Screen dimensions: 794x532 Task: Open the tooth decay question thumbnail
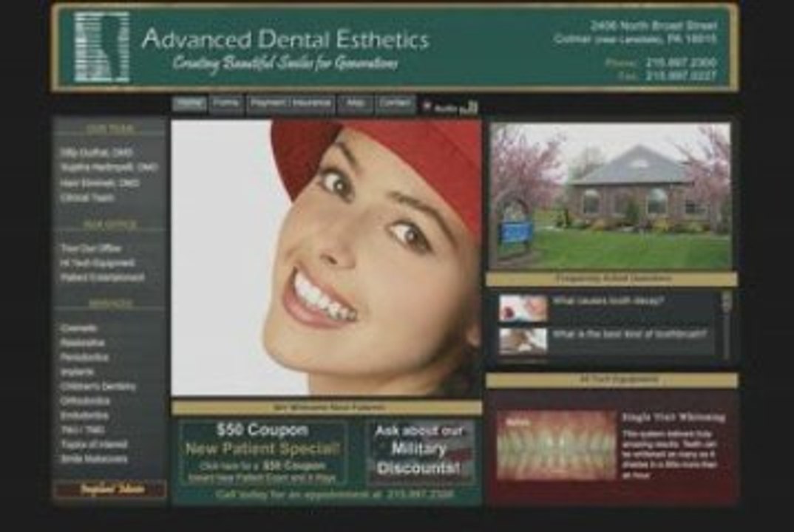(523, 308)
